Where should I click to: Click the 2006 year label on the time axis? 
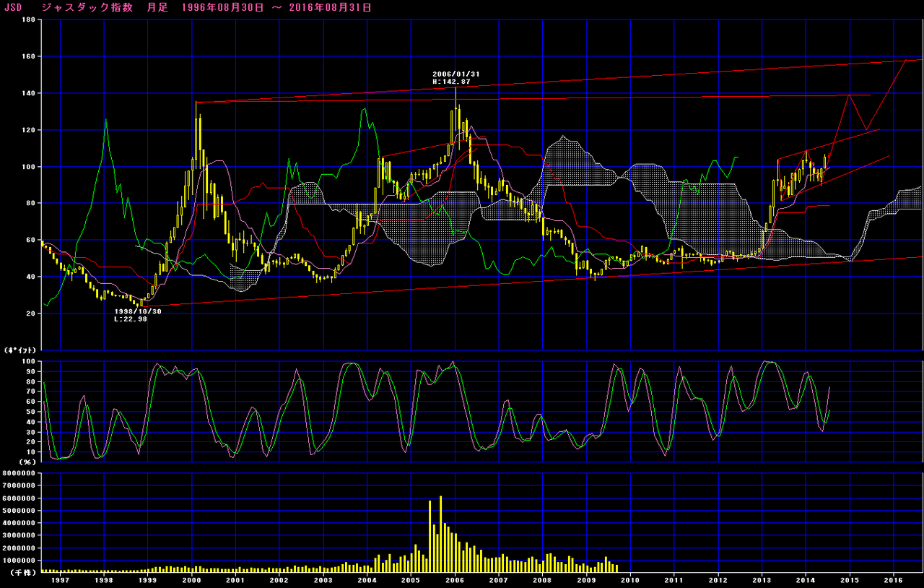455,579
